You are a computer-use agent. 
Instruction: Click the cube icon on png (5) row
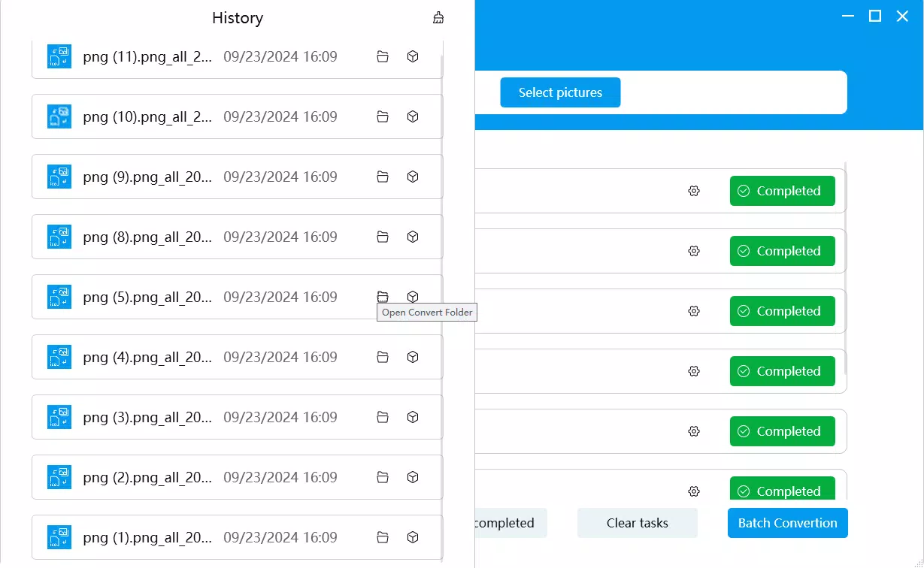(x=412, y=297)
